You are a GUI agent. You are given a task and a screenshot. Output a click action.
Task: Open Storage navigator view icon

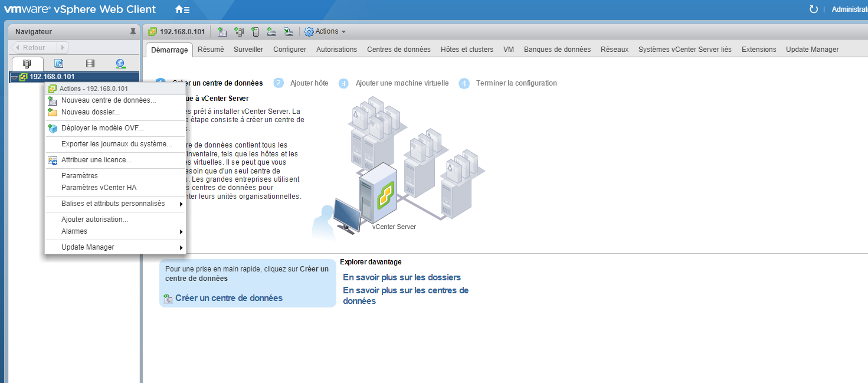tap(90, 64)
